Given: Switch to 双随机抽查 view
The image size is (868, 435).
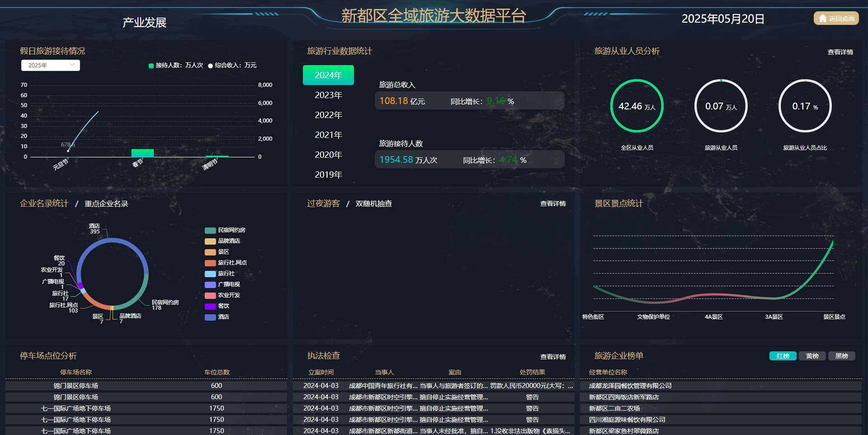Looking at the screenshot, I should click(374, 203).
